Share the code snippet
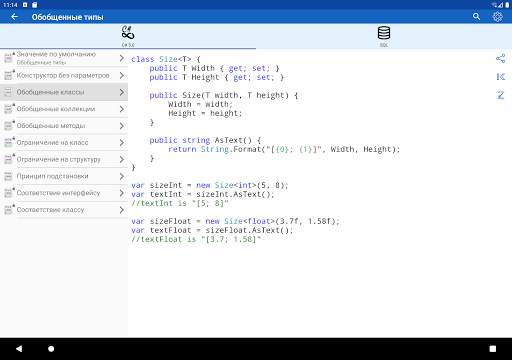This screenshot has height=360, width=512. [500, 58]
